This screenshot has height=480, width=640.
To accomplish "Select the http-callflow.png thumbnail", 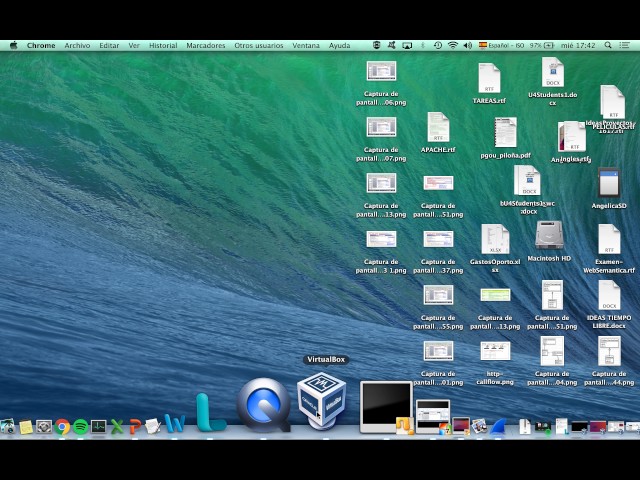I will pos(495,351).
